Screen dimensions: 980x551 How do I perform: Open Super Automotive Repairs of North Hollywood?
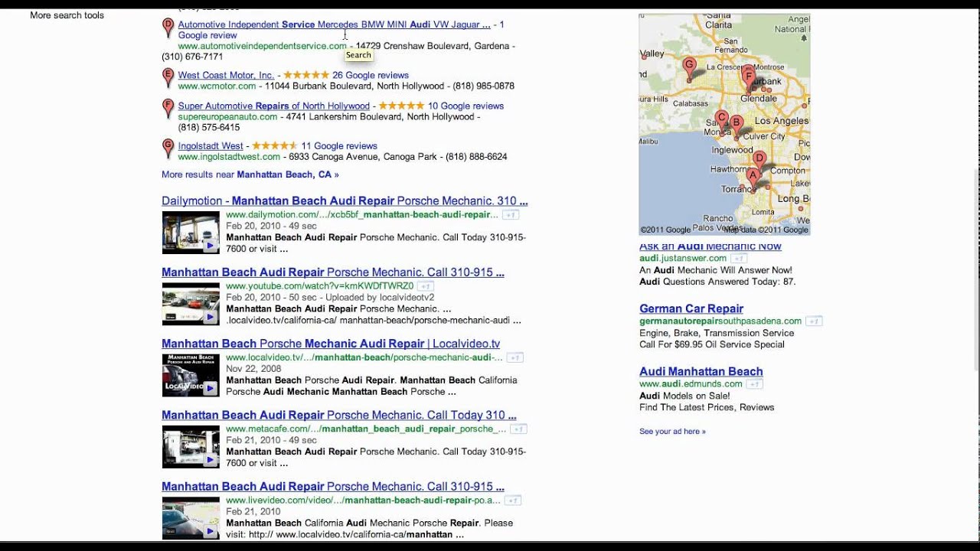point(274,106)
